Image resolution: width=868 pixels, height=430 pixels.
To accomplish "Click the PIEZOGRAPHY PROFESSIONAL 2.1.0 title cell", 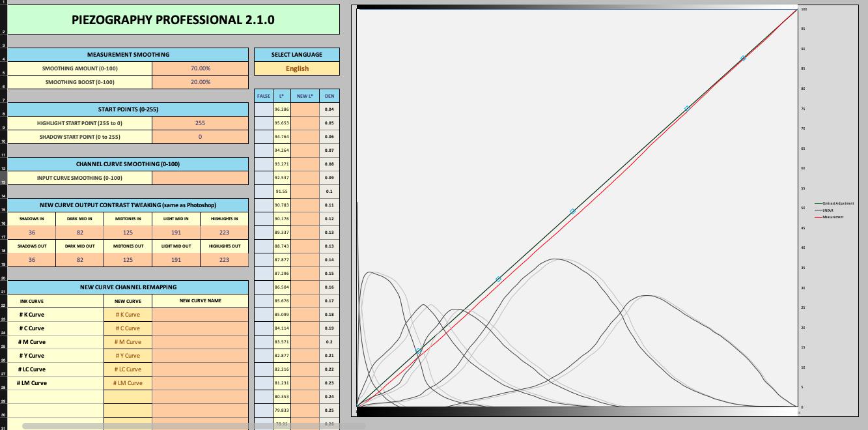I will point(173,20).
